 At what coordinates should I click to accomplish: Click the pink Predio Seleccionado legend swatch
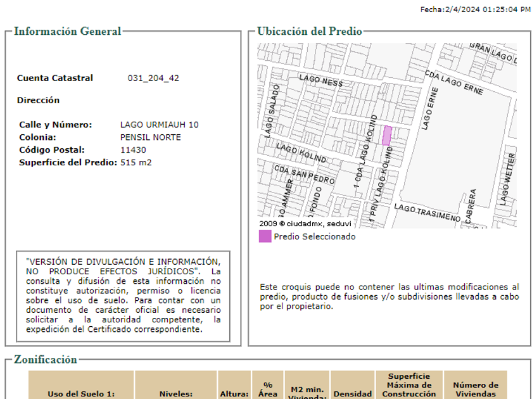click(265, 236)
